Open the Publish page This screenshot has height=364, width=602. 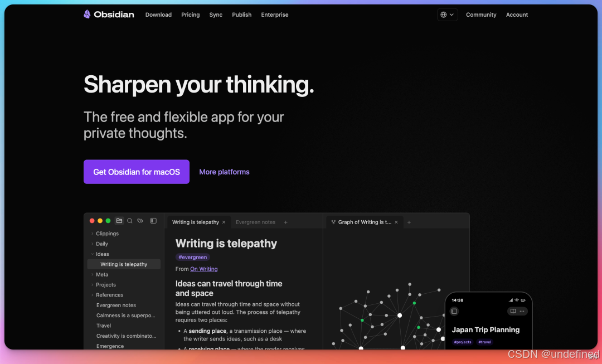pos(241,14)
